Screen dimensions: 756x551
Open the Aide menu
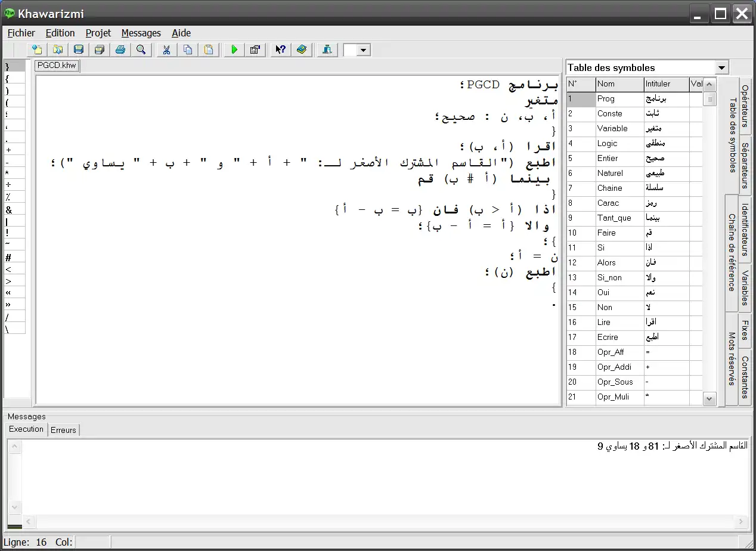pyautogui.click(x=181, y=33)
